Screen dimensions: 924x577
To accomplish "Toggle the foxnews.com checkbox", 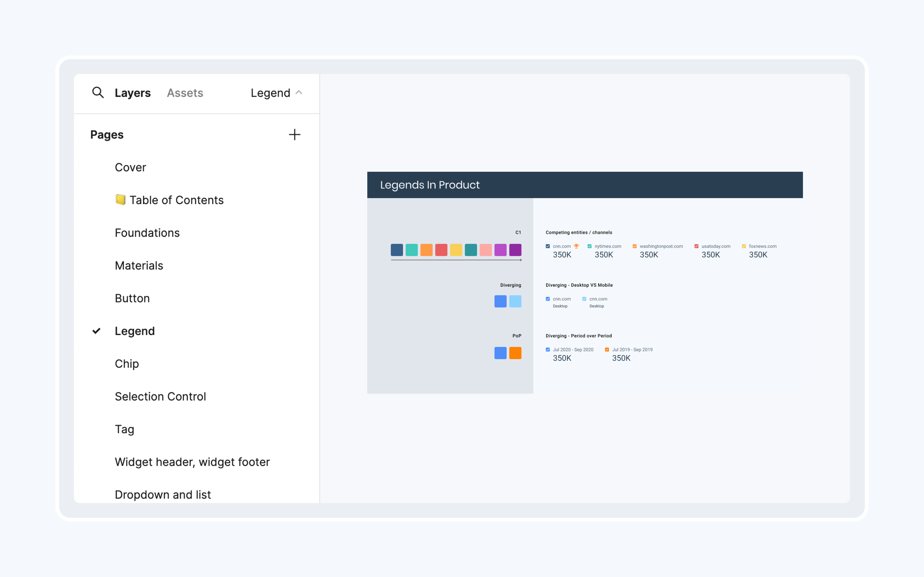I will [744, 246].
